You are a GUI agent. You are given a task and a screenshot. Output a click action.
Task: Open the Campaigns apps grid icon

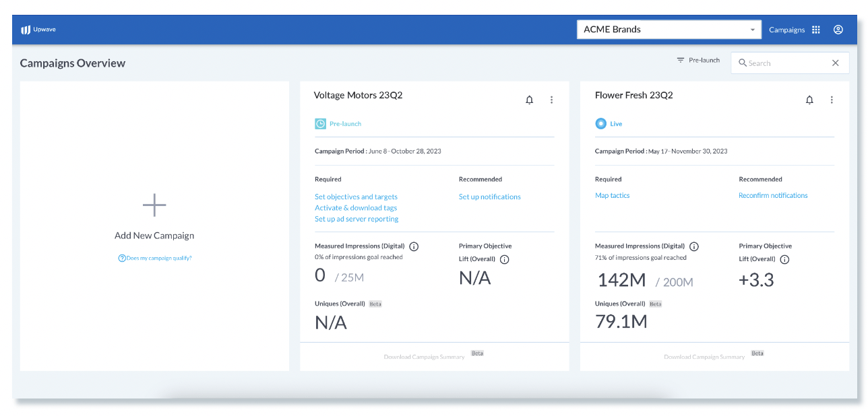click(x=816, y=30)
